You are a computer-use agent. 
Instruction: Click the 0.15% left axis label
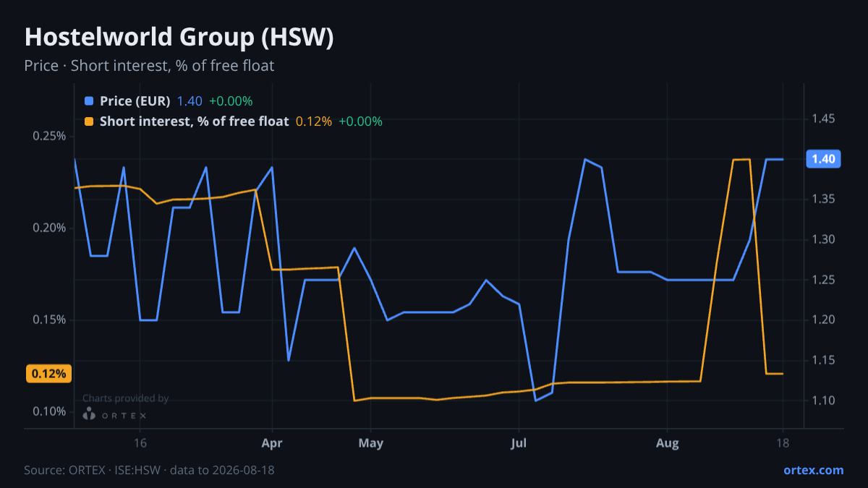coord(49,320)
